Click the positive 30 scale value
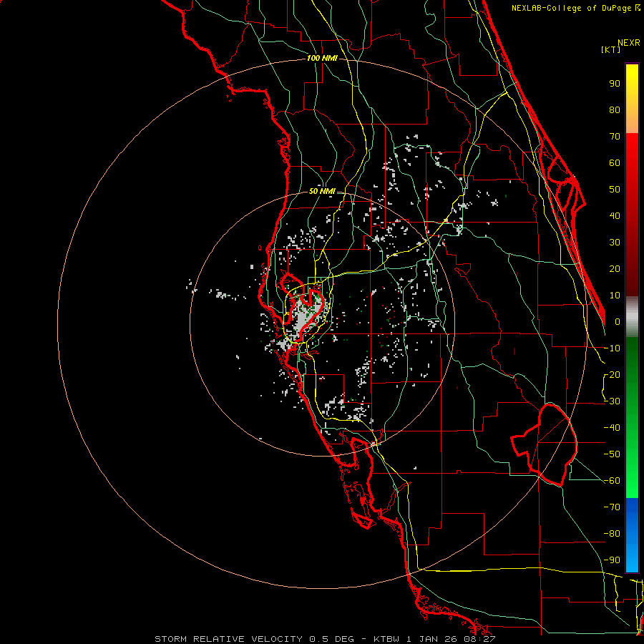Image resolution: width=644 pixels, height=644 pixels. 615,243
